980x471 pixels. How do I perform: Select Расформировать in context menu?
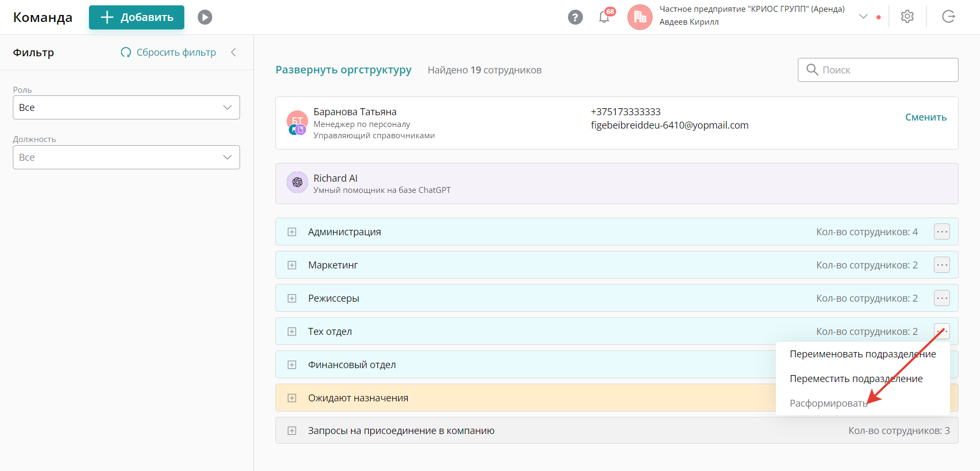(828, 403)
